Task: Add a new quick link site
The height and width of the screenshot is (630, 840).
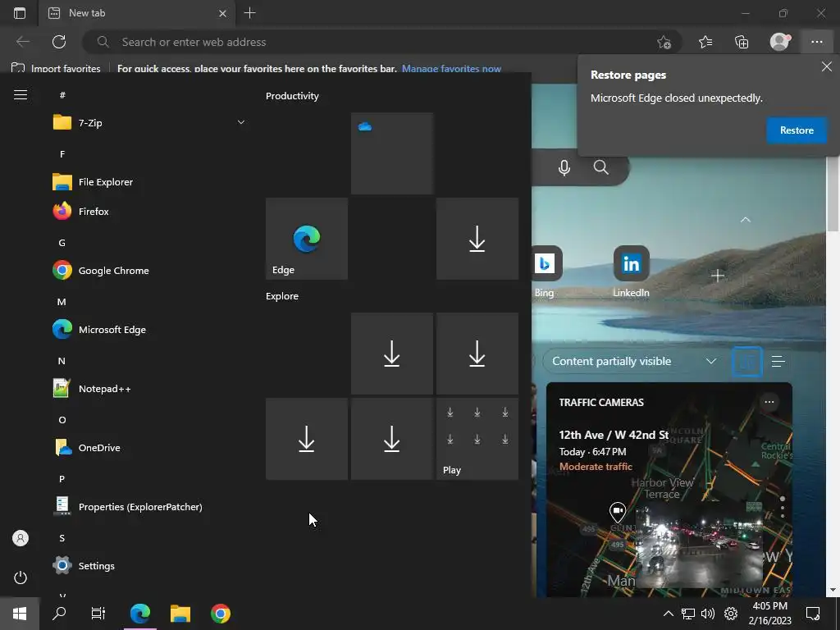Action: [x=718, y=276]
